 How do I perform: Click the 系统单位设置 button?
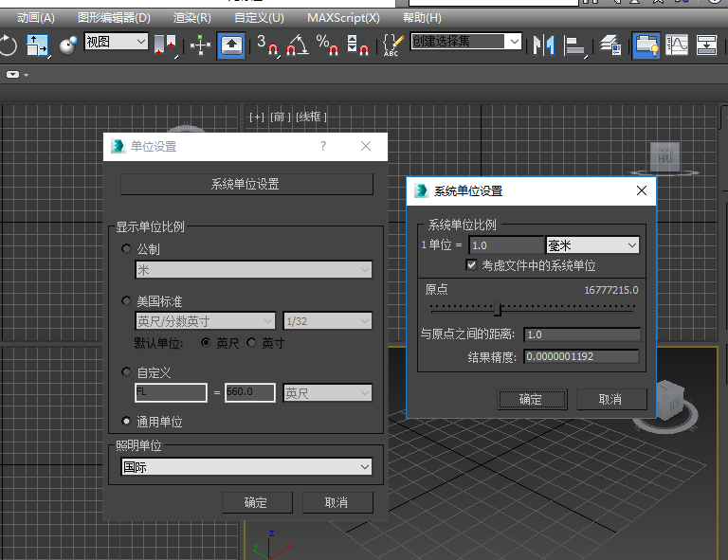point(246,184)
